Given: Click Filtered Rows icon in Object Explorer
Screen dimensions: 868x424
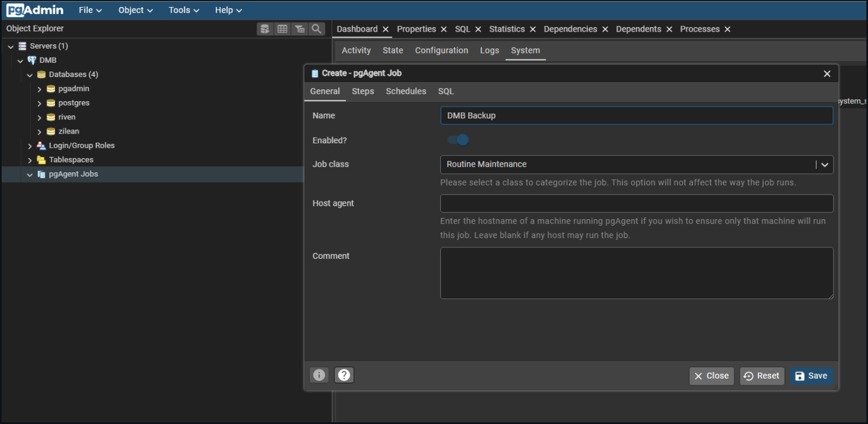Looking at the screenshot, I should (x=300, y=29).
